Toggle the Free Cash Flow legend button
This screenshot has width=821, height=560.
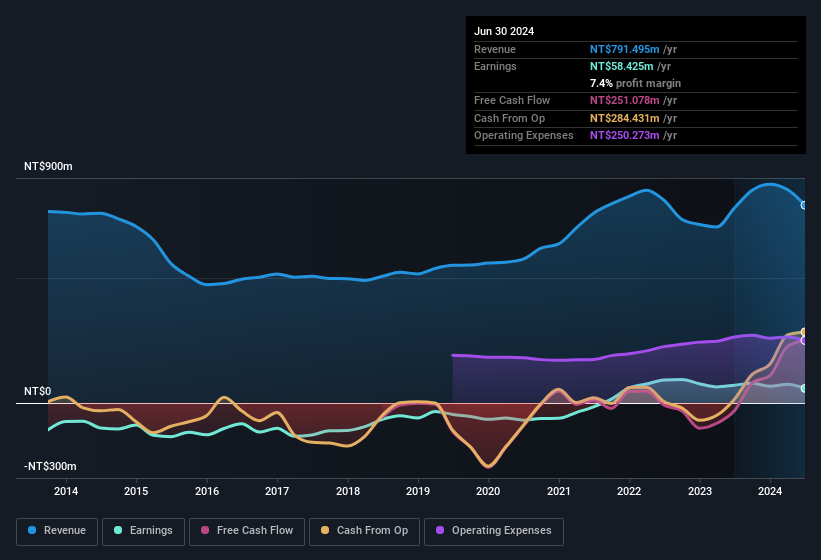click(x=247, y=531)
